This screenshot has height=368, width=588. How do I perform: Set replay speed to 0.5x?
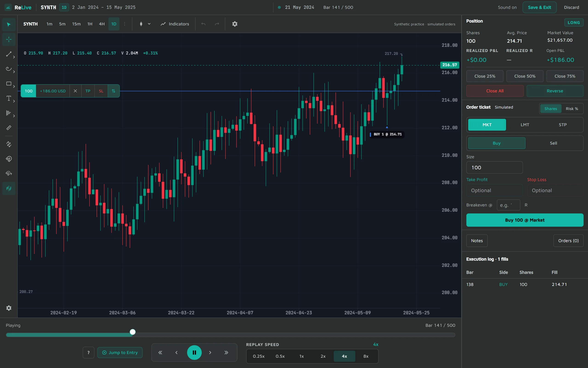280,356
